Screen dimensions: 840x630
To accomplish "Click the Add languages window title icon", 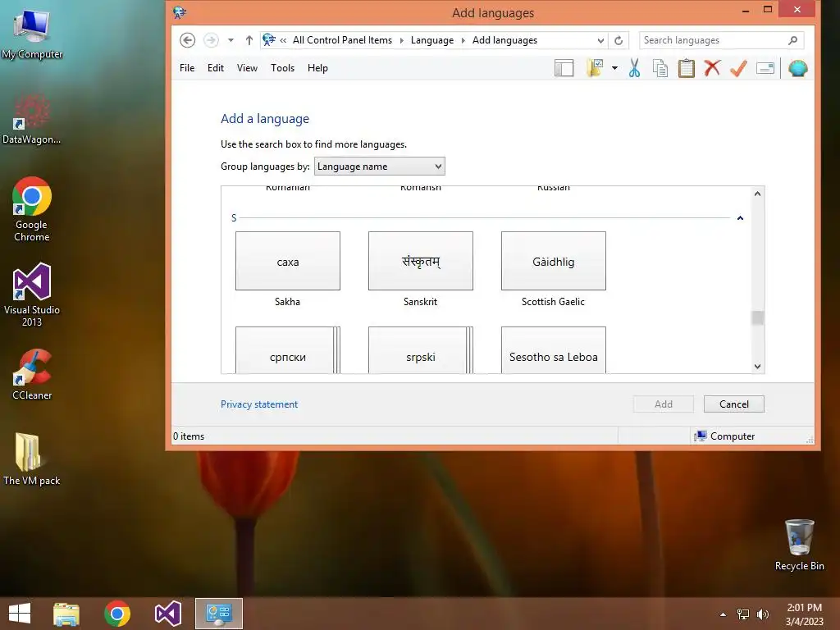I will click(x=180, y=11).
